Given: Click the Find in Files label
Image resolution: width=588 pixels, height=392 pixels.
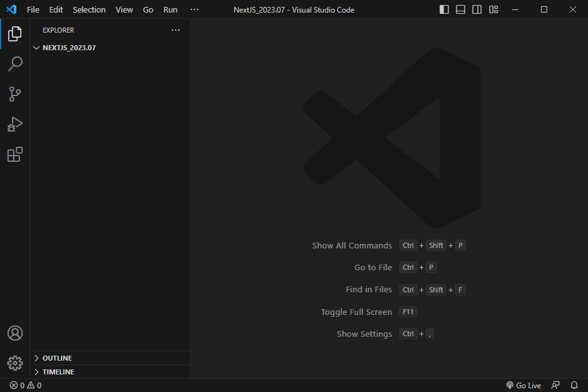Looking at the screenshot, I should coord(368,290).
